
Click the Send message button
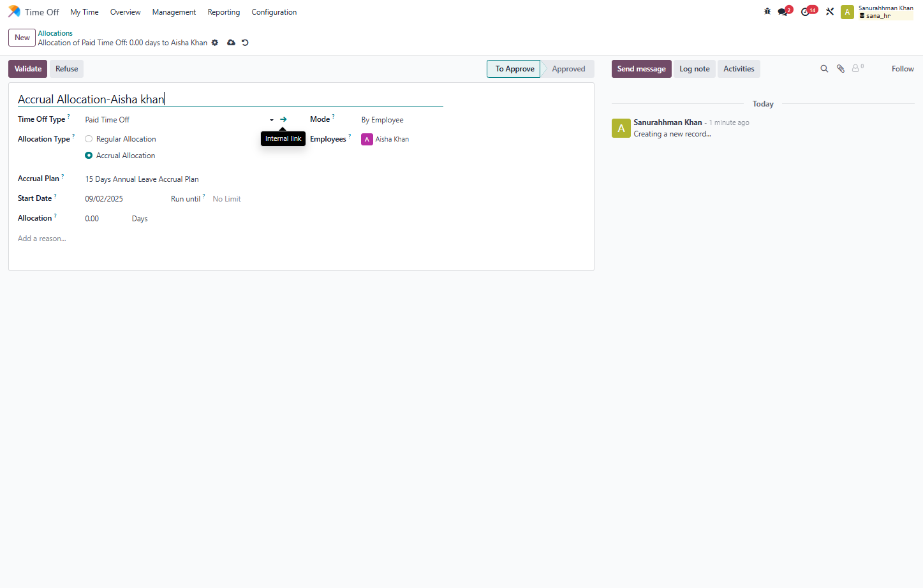click(x=642, y=69)
